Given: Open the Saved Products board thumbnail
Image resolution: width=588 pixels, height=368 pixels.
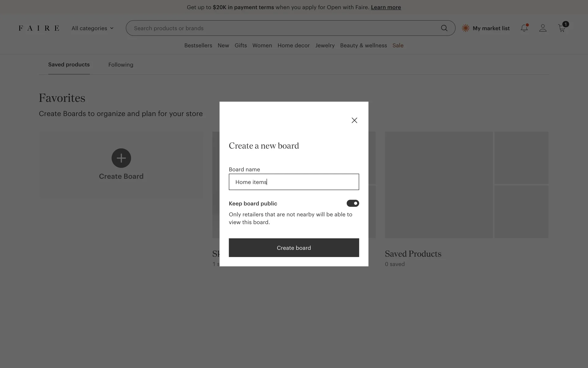Looking at the screenshot, I should [x=466, y=185].
